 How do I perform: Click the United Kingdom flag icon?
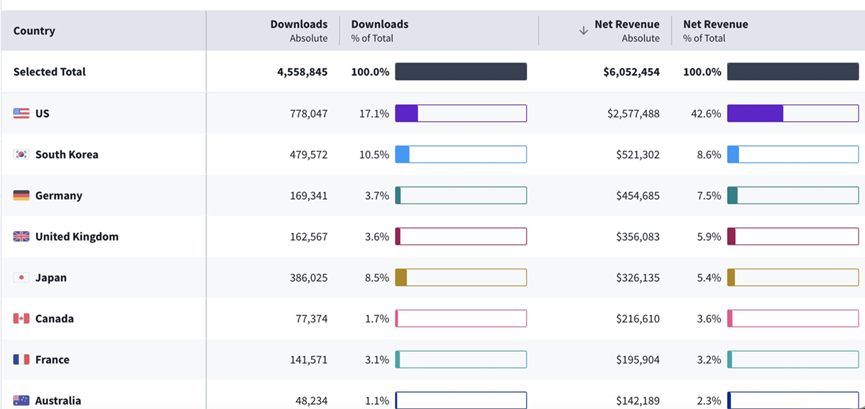click(x=21, y=237)
